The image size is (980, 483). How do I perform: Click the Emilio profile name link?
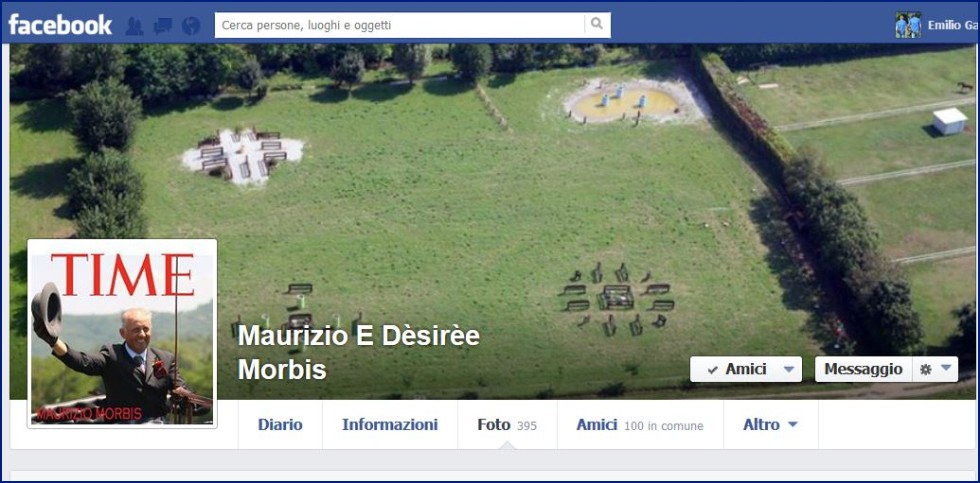point(952,26)
